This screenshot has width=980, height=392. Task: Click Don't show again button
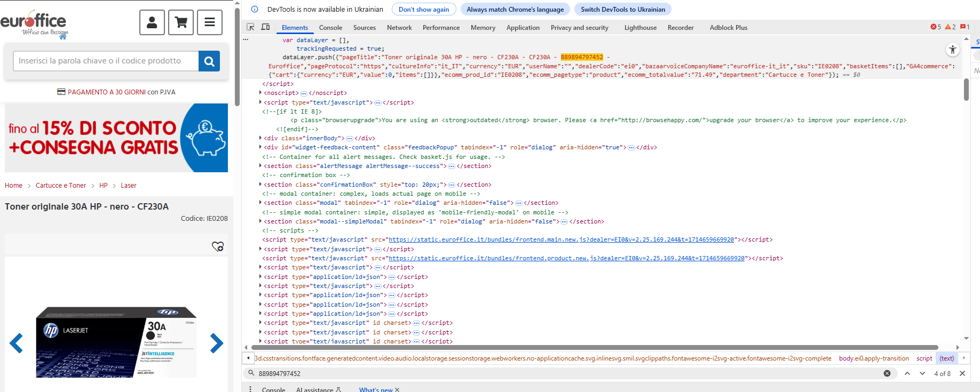424,9
